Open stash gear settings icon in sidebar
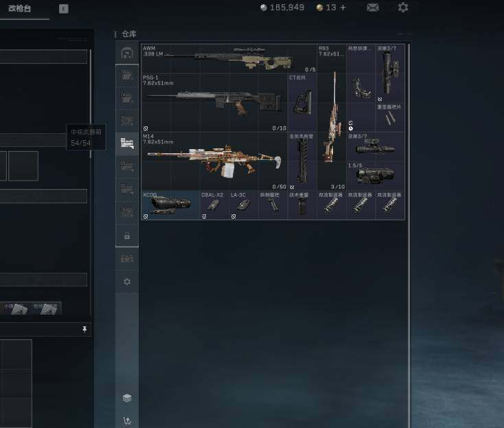 click(x=127, y=282)
